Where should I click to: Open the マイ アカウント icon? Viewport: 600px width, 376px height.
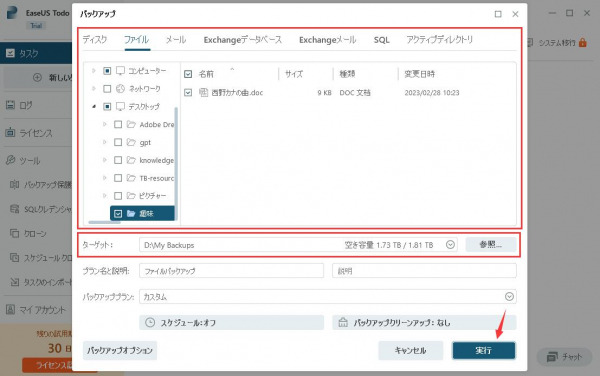[x=10, y=309]
